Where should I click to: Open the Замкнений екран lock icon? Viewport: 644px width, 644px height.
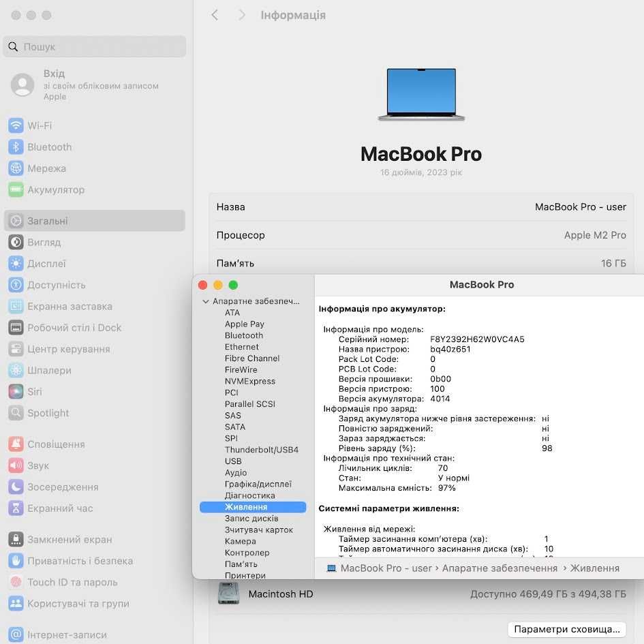pyautogui.click(x=16, y=539)
